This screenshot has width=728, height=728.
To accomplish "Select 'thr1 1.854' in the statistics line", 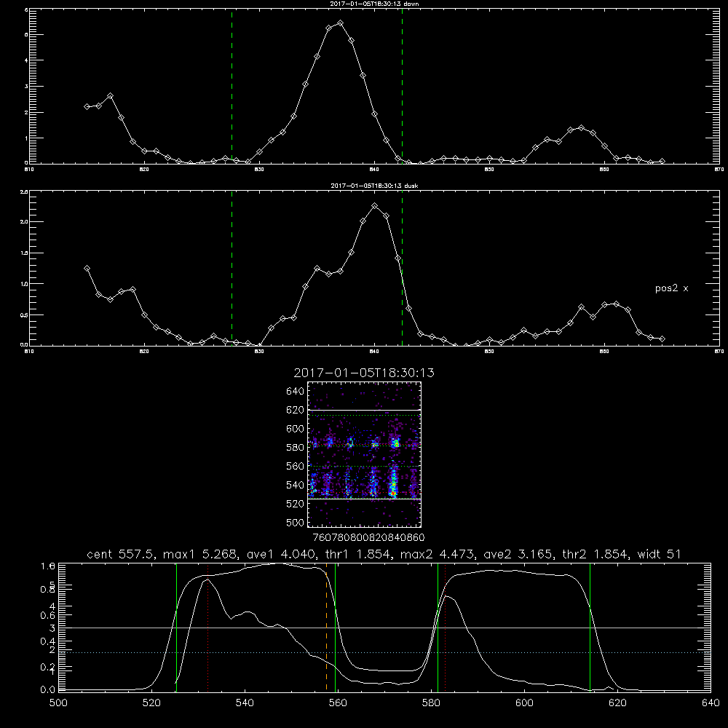I will [357, 554].
